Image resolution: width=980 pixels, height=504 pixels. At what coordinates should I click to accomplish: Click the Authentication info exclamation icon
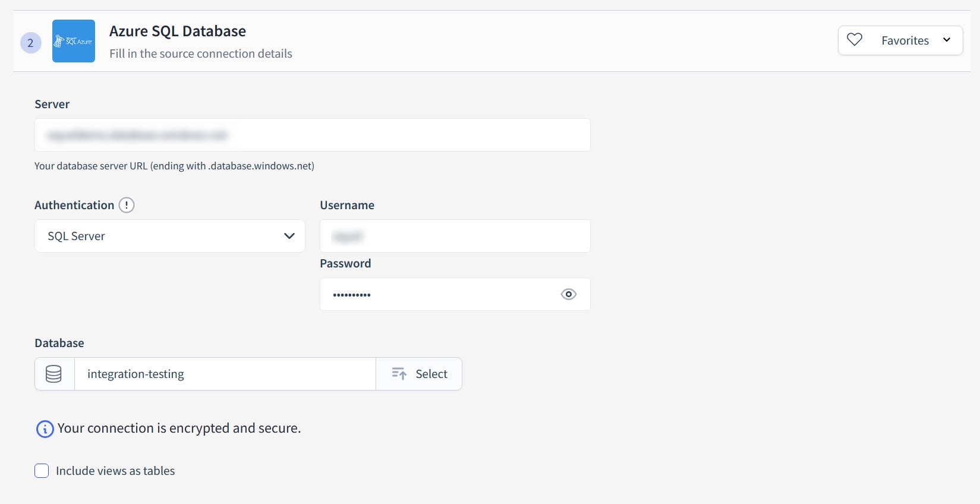coord(127,205)
